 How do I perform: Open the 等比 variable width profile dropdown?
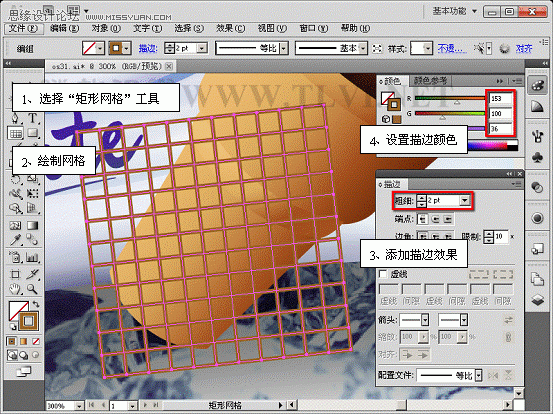click(x=284, y=48)
